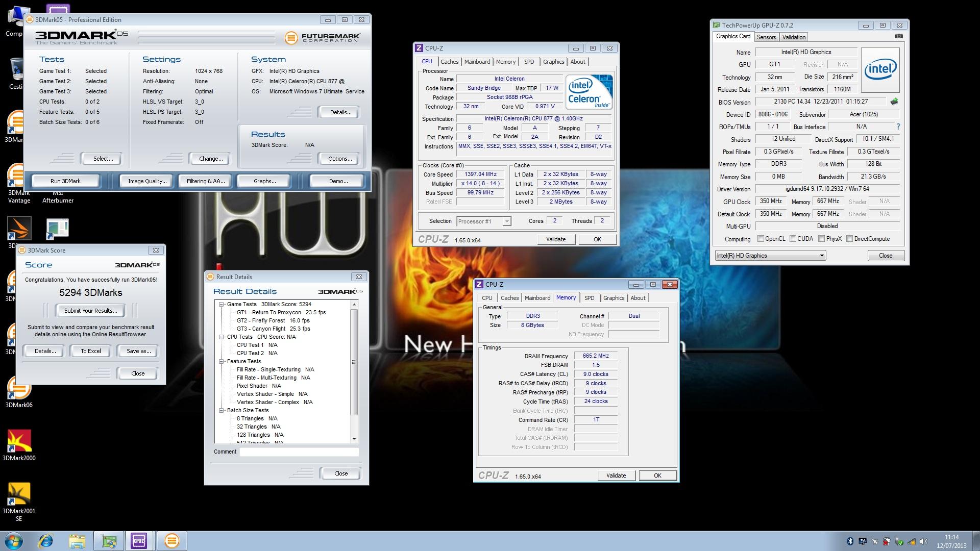Open SPD tab in lower CPU-Z window
The width and height of the screenshot is (980, 551).
[589, 298]
